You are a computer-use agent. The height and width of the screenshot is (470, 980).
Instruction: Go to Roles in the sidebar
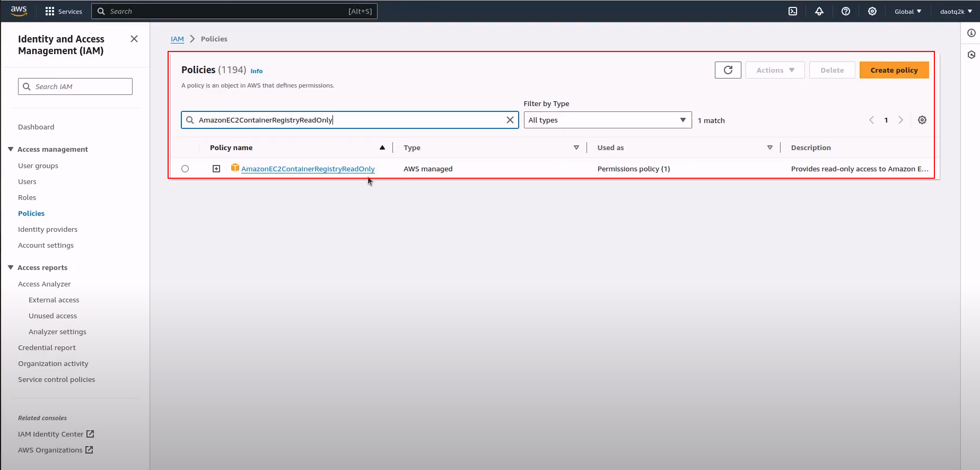[x=27, y=197]
